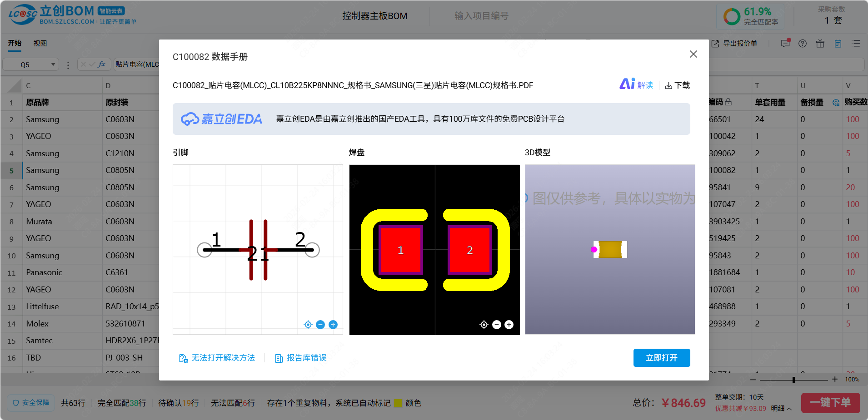Zoom in on the footprint pad preview

pyautogui.click(x=509, y=325)
